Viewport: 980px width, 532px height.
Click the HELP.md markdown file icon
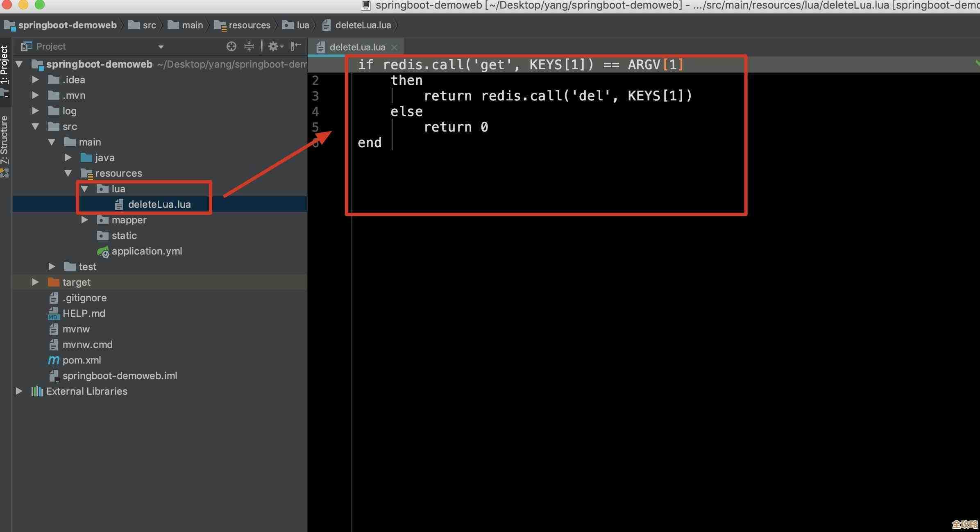point(53,314)
